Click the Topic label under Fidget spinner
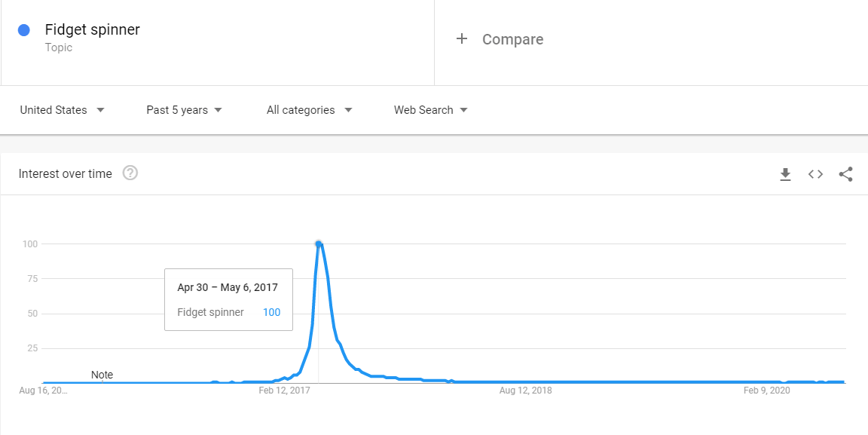The image size is (868, 435). point(59,47)
